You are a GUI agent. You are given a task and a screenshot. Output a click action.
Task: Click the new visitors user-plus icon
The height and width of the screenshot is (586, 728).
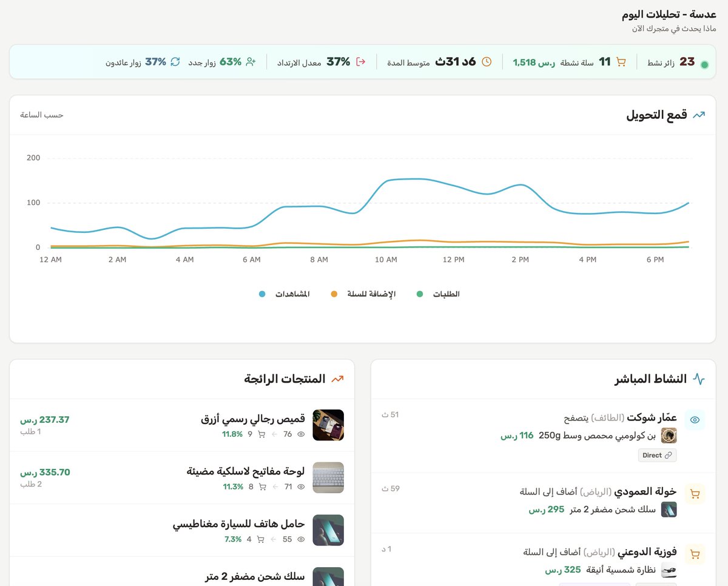251,62
